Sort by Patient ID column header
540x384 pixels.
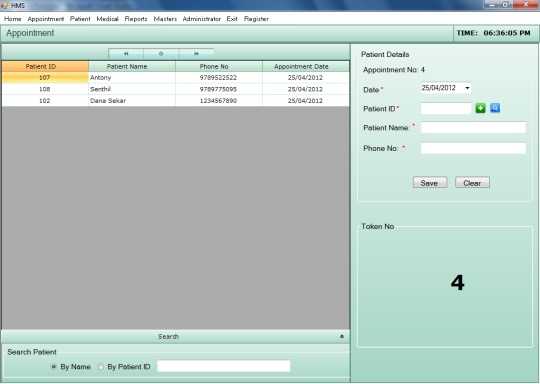[45, 66]
